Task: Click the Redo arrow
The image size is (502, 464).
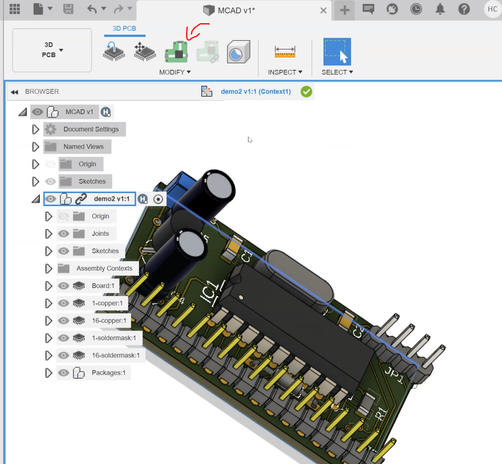Action: (x=118, y=9)
